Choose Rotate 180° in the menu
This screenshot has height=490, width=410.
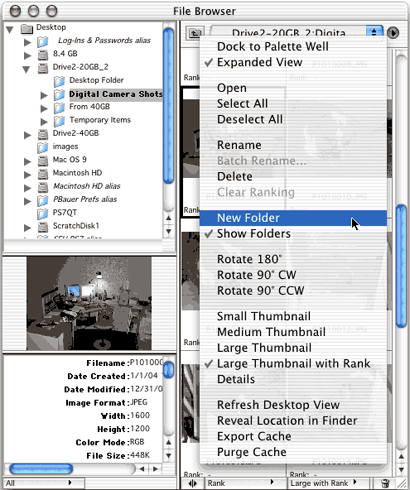point(293,259)
